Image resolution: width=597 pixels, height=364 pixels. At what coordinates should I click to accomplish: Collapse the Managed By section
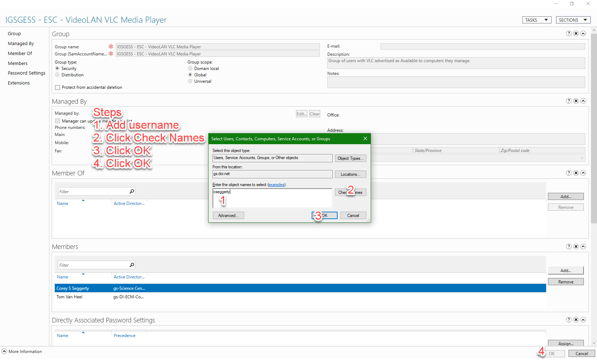[x=583, y=101]
